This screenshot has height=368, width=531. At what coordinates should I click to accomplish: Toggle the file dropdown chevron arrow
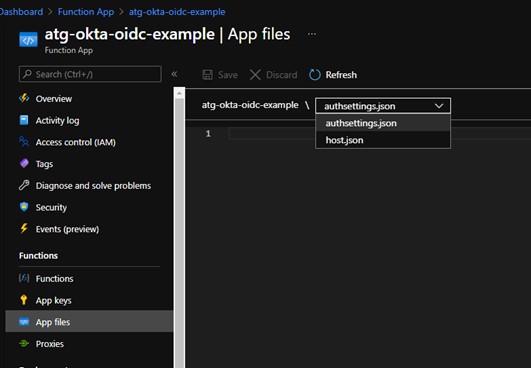coord(439,106)
